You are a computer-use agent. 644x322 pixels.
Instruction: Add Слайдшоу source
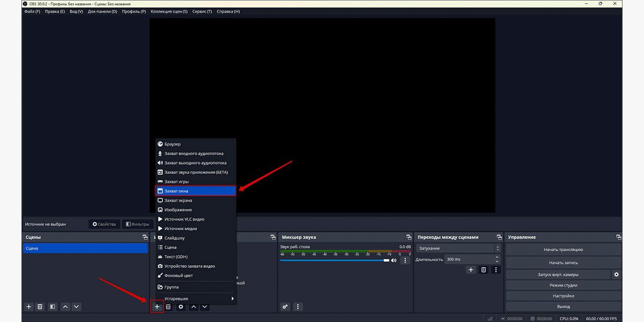tap(196, 238)
